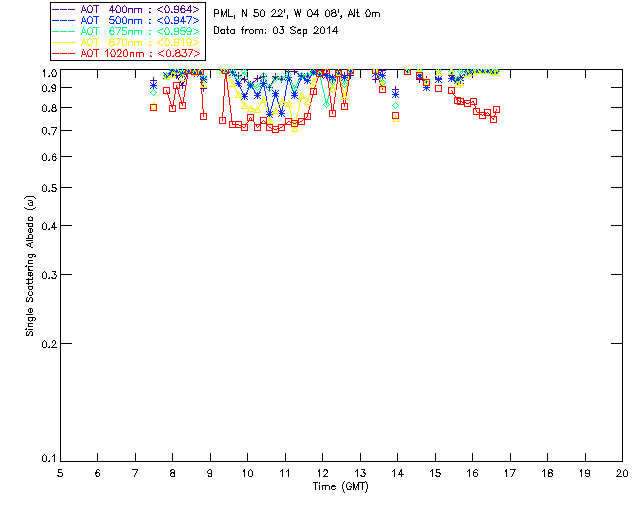Click the first red square point near 7.5h
This screenshot has height=512, width=640.
point(153,107)
